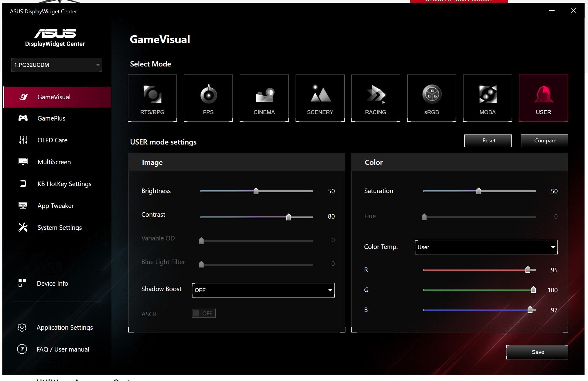Click the green G slider handle

click(x=533, y=290)
